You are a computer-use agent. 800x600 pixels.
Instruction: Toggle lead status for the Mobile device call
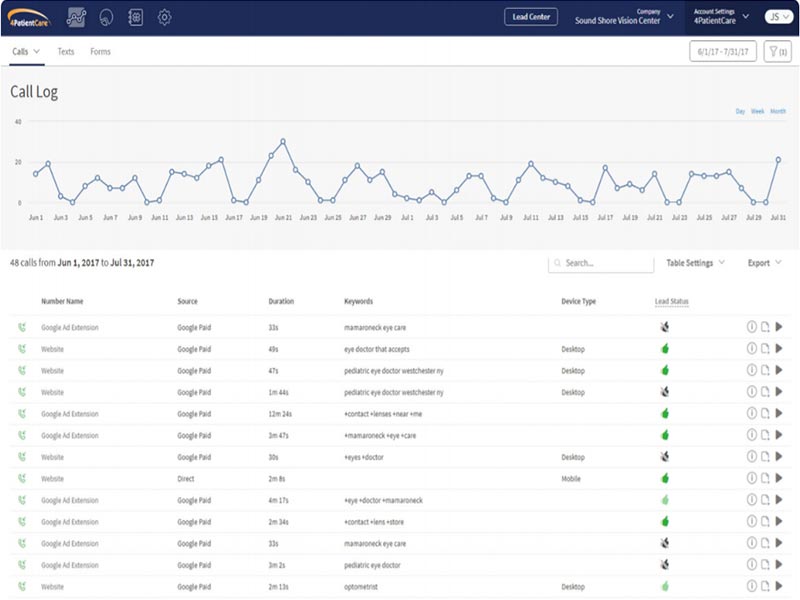point(665,479)
